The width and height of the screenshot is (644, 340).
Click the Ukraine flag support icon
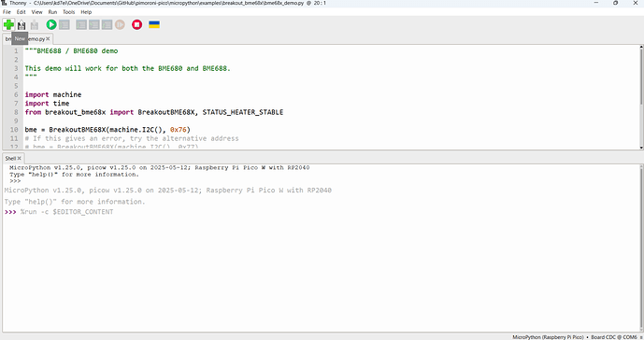(154, 24)
